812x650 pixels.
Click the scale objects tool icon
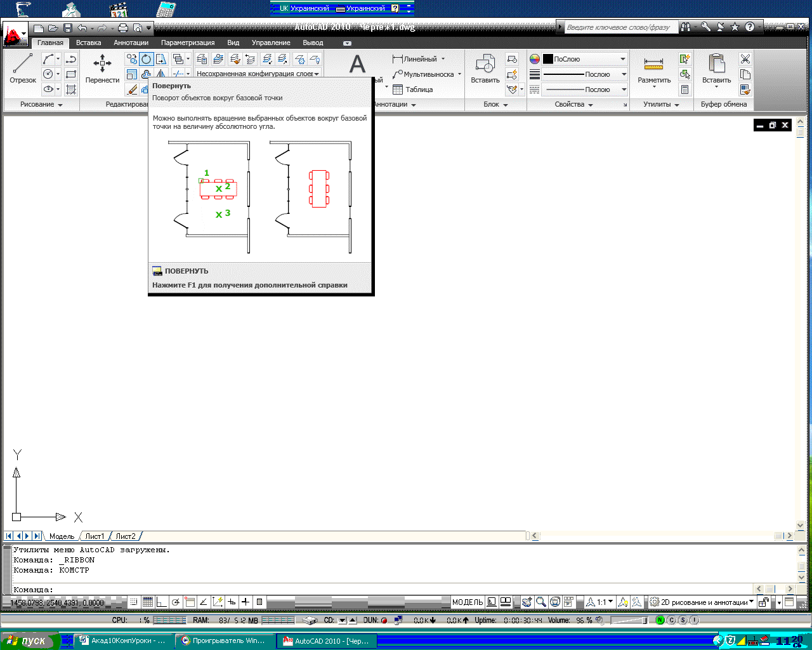(x=131, y=74)
